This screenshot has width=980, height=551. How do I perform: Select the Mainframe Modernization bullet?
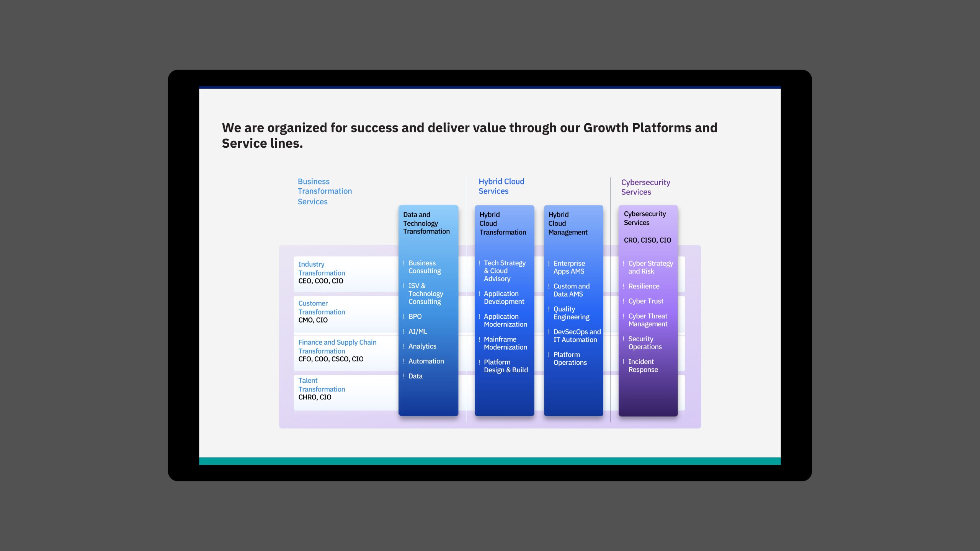(505, 343)
